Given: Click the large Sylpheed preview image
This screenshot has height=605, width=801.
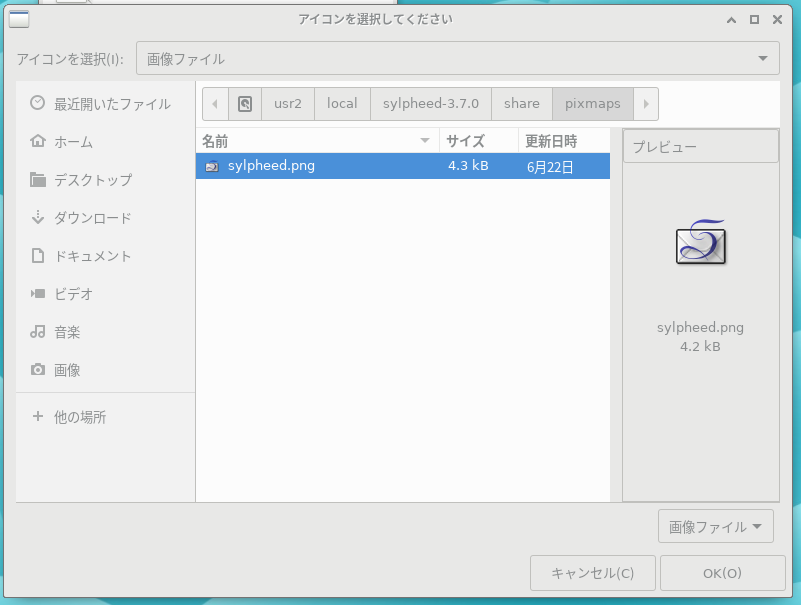Looking at the screenshot, I should click(701, 242).
